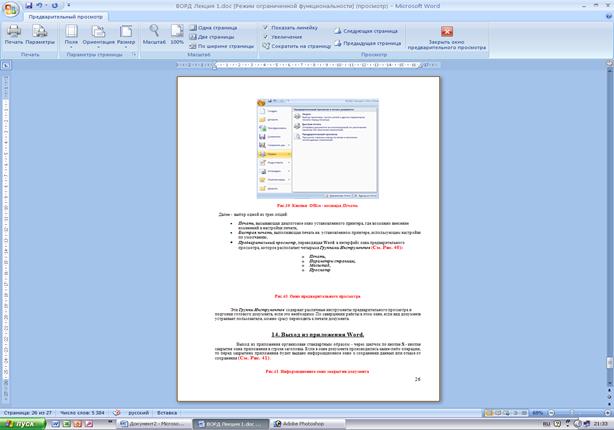Viewport: 614px width, 430px height.
Task: Open undo history dropdown arrow
Action: click(x=45, y=5)
